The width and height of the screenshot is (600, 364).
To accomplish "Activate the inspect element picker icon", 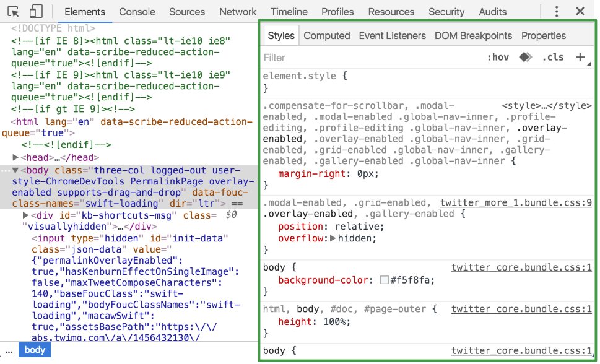I will (x=14, y=12).
